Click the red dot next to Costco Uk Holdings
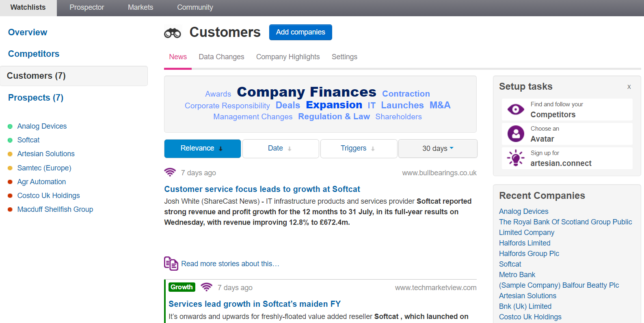The image size is (644, 323). point(10,196)
